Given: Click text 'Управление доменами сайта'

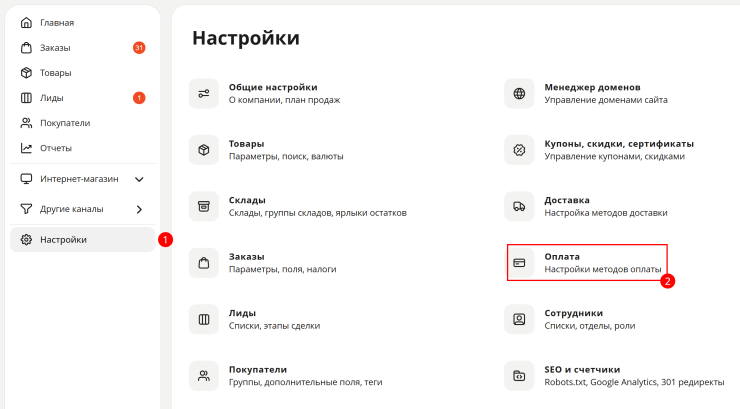Looking at the screenshot, I should (x=605, y=100).
